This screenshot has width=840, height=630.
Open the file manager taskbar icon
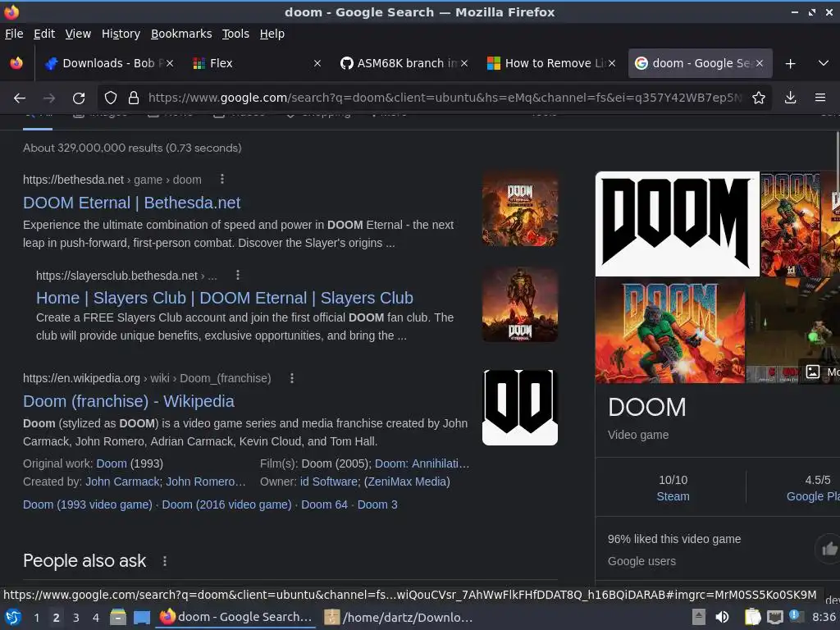[118, 618]
